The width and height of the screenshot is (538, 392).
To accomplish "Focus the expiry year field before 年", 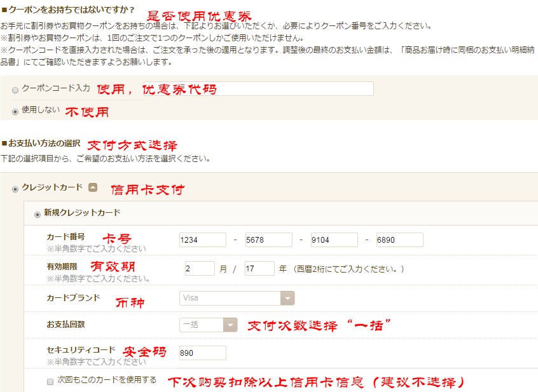I will coord(259,269).
